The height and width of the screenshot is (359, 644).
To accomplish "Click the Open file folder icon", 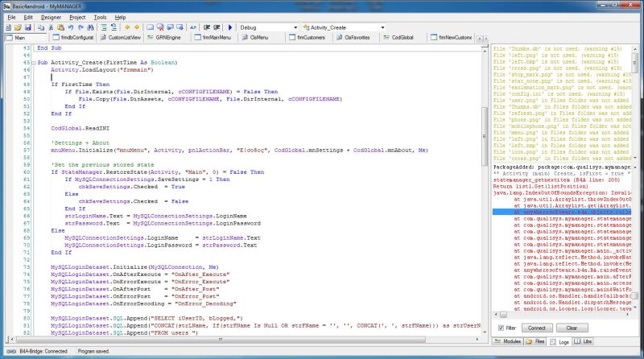I will (x=17, y=27).
